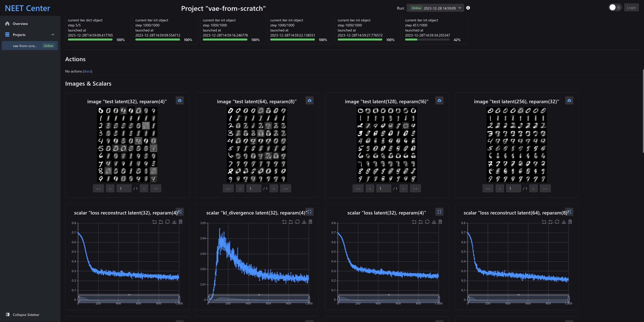Image resolution: width=644 pixels, height=322 pixels.
Task: Click zoom reset on loss reconstruct latent(32) chart
Action: pyautogui.click(x=161, y=222)
